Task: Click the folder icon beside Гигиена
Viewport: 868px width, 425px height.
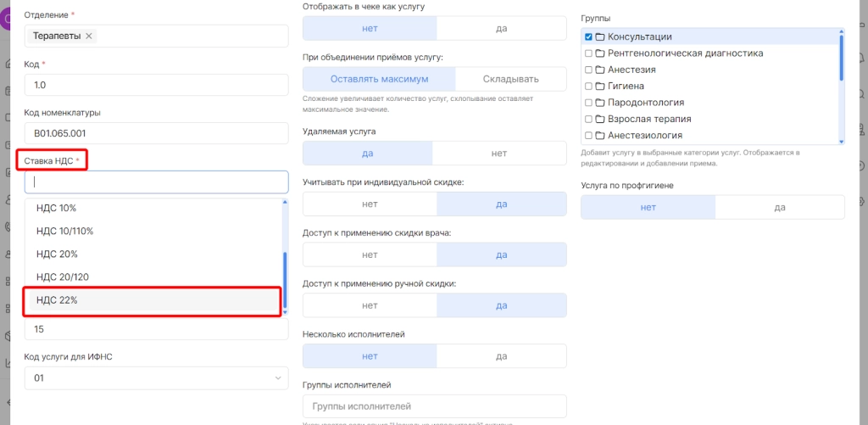Action: (x=599, y=87)
